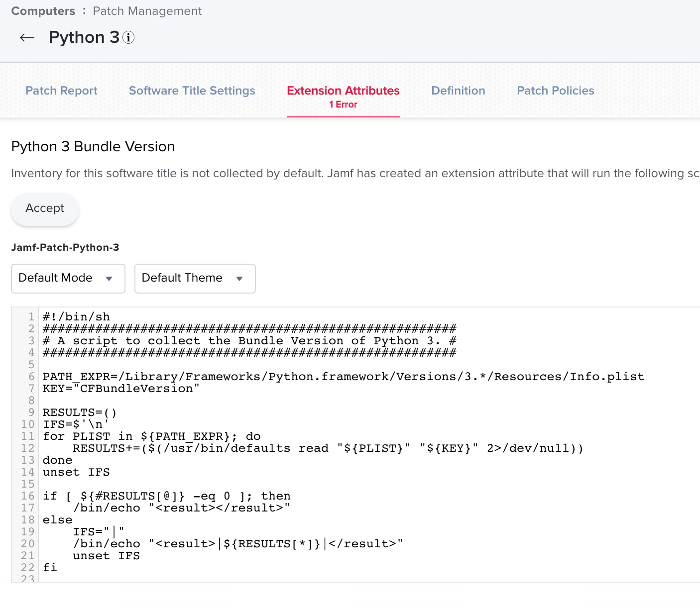Place cursor in #!/bin/sh line
The height and width of the screenshot is (608, 700).
point(76,317)
